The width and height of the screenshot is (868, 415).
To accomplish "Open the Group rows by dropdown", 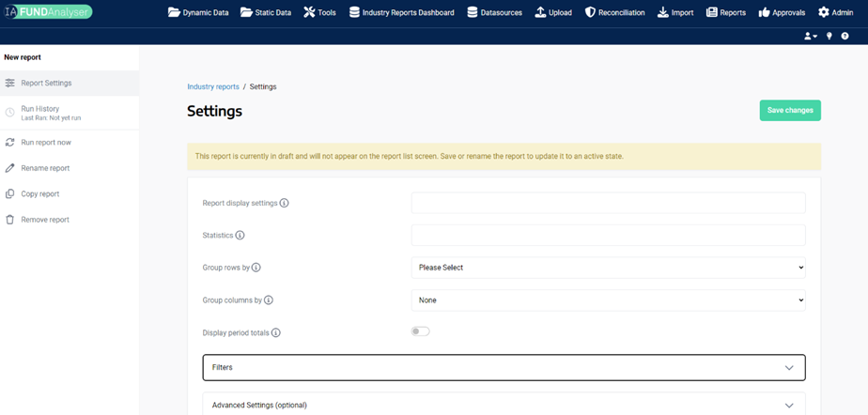I will (608, 268).
